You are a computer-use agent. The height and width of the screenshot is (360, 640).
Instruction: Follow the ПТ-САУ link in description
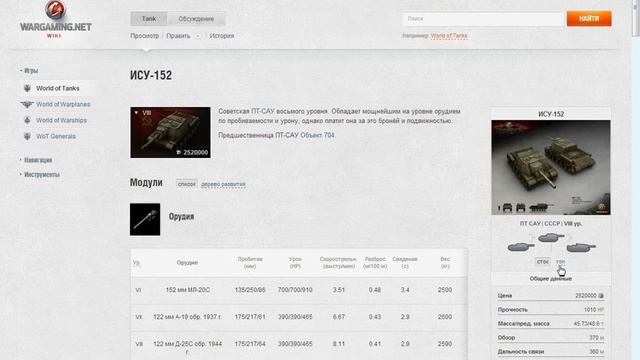point(263,111)
